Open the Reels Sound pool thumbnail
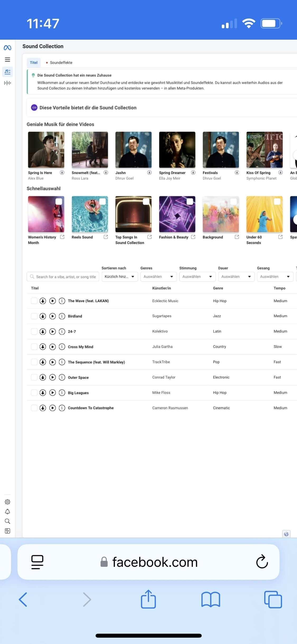 (x=90, y=214)
